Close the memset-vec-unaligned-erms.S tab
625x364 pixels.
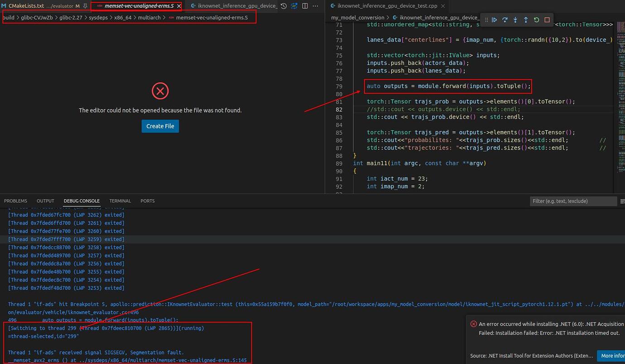(179, 6)
